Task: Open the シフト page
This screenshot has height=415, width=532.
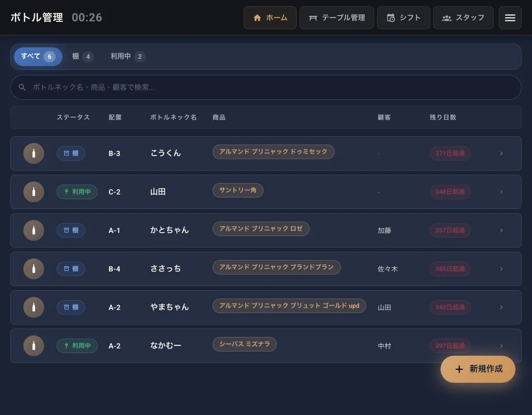Action: pyautogui.click(x=404, y=18)
